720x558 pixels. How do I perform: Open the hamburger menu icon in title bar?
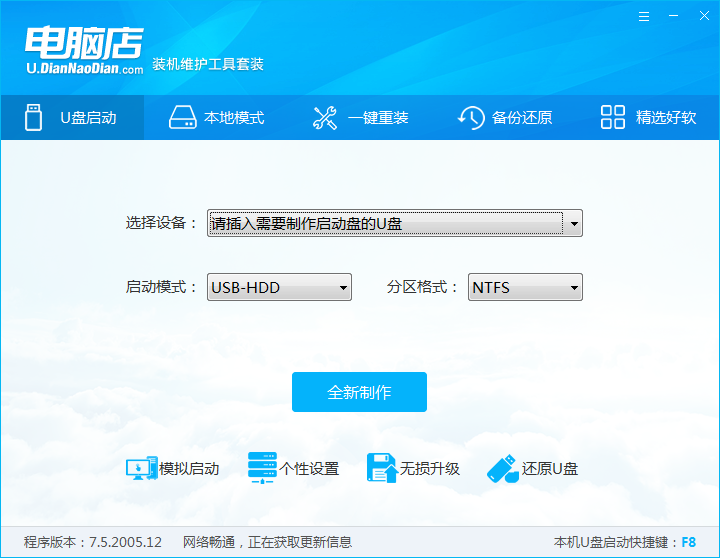pos(644,17)
